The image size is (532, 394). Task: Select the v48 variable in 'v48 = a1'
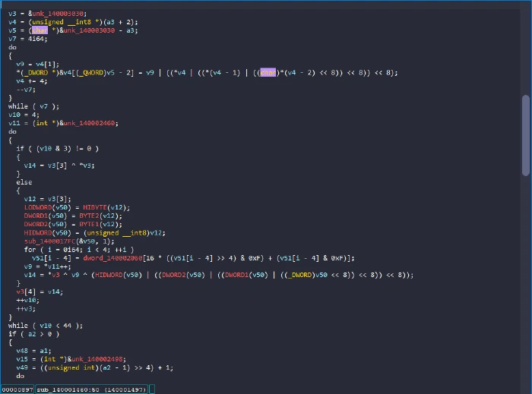pos(22,351)
